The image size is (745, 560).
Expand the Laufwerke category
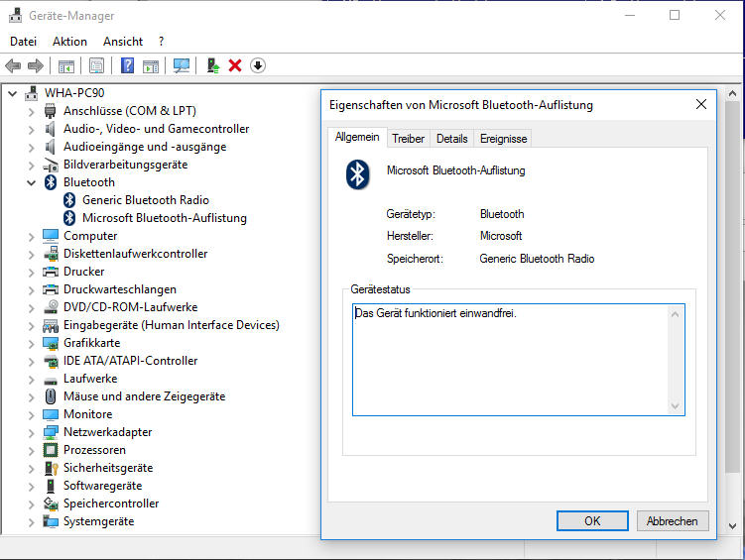pos(32,380)
